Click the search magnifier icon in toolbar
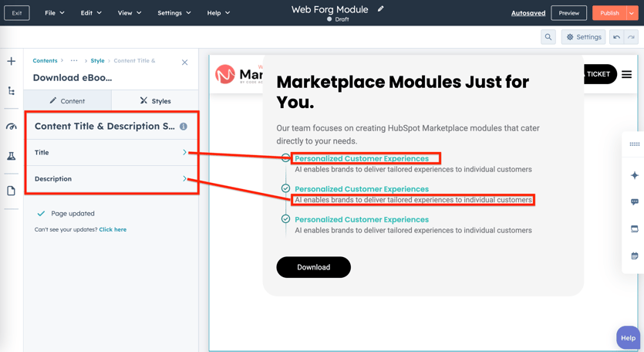 (x=548, y=37)
